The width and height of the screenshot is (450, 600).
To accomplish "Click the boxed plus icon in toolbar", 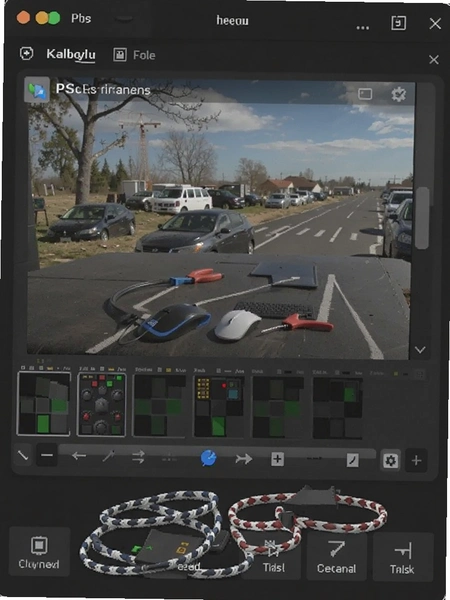I will (x=277, y=459).
